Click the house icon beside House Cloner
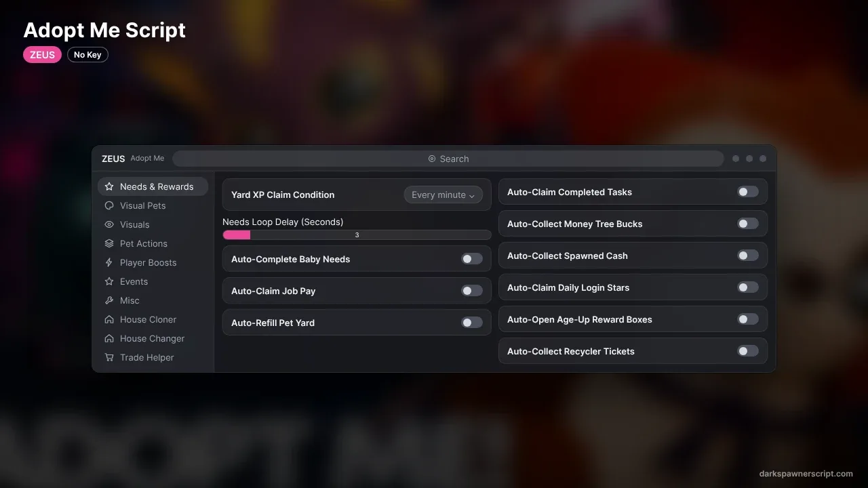Image resolution: width=868 pixels, height=488 pixels. pyautogui.click(x=109, y=319)
